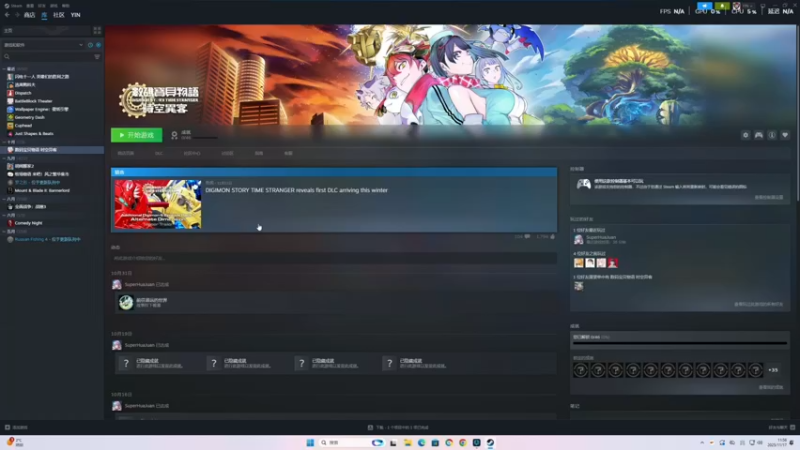The height and width of the screenshot is (450, 800).
Task: Click the blue announcement icon in title bar
Action: click(x=705, y=6)
